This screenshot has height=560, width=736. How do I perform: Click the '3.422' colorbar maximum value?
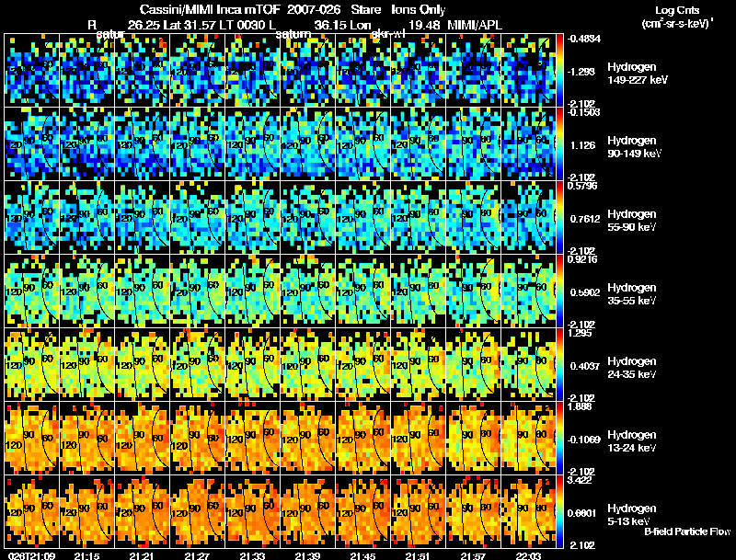click(581, 480)
